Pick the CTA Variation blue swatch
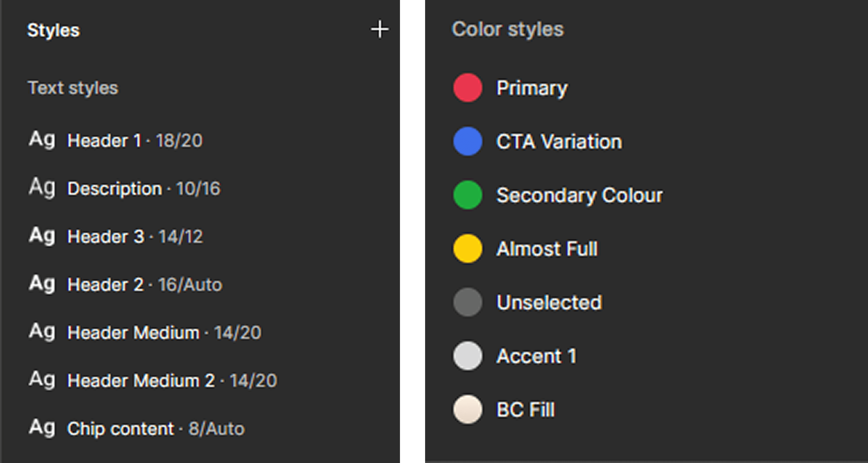The width and height of the screenshot is (868, 463). click(x=467, y=141)
